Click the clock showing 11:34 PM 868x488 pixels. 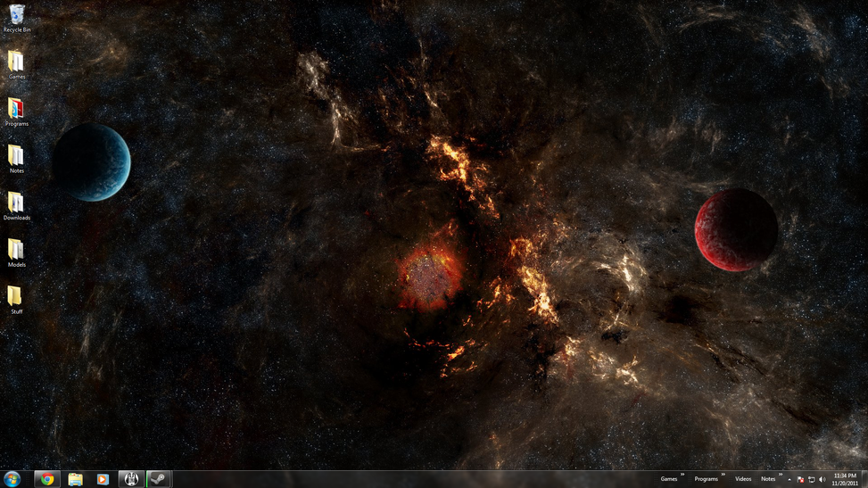tap(845, 479)
